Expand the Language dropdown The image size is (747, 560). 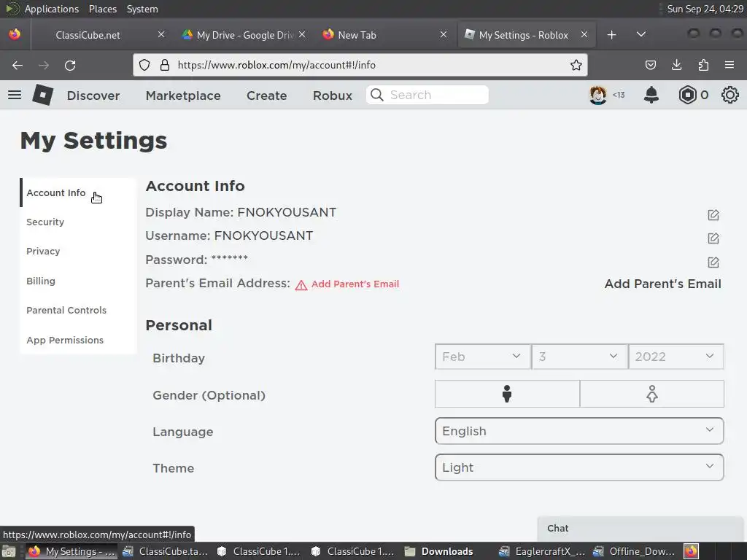coord(579,431)
